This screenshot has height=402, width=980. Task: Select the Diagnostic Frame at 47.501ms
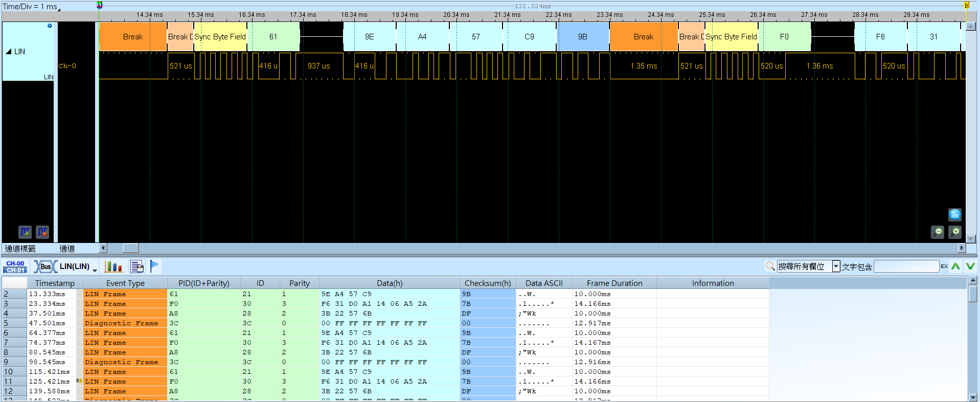[385, 323]
